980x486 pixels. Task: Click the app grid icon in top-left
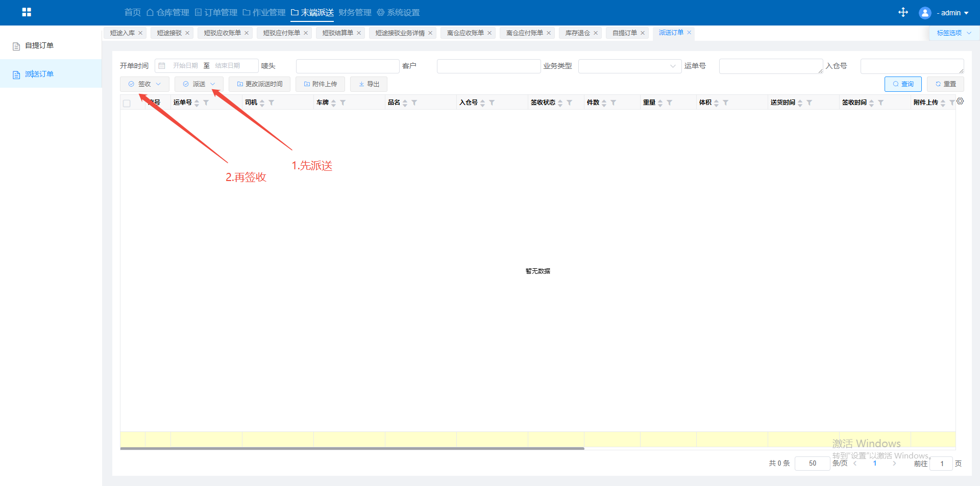coord(27,12)
